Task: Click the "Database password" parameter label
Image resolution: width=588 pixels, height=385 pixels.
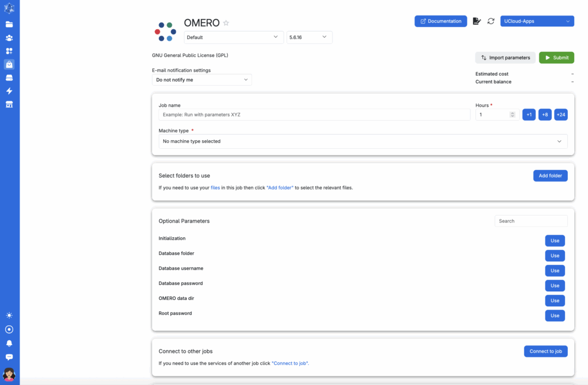Action: click(181, 283)
